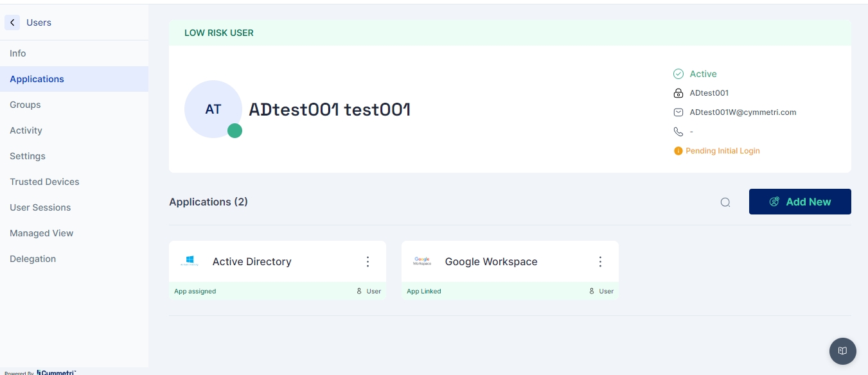Image resolution: width=868 pixels, height=375 pixels.
Task: Open Trusted Devices in the sidebar
Action: click(44, 182)
